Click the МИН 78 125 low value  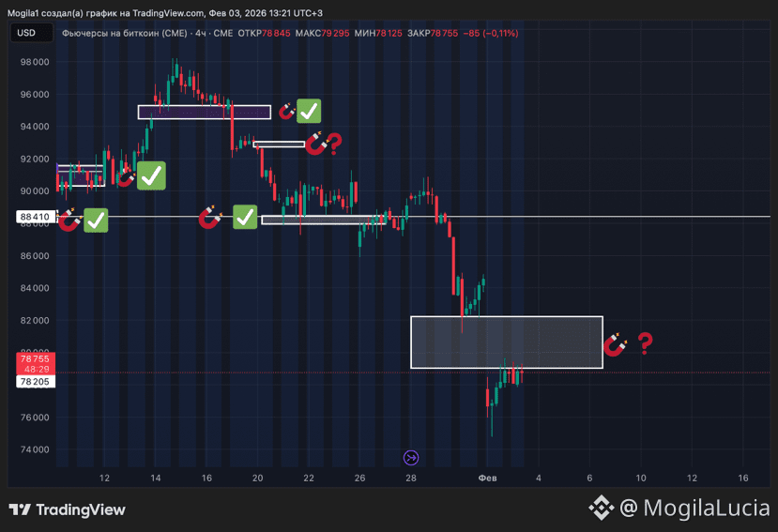tap(378, 33)
